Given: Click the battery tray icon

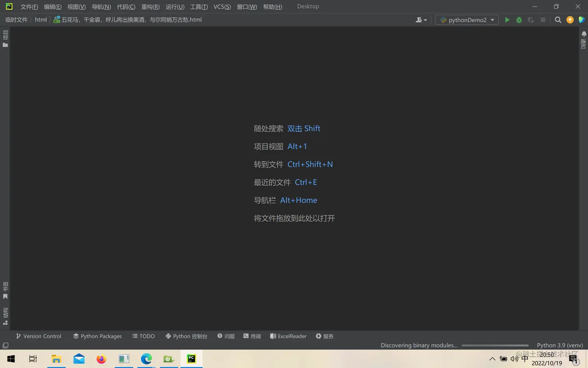Looking at the screenshot, I should (503, 359).
